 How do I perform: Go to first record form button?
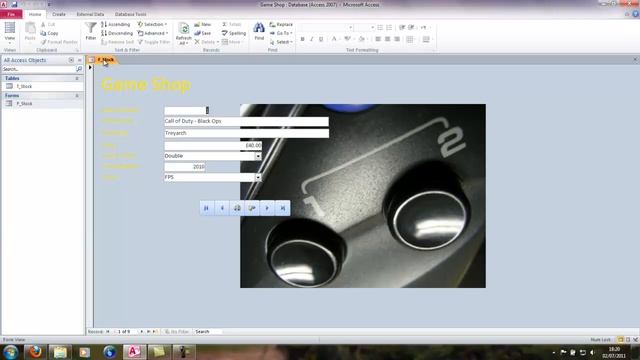point(207,208)
